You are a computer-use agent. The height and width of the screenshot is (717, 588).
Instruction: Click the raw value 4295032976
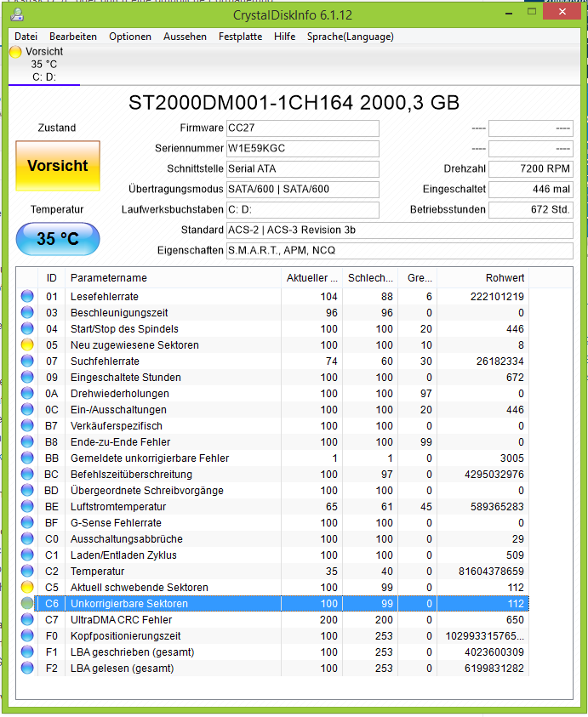[x=494, y=475]
